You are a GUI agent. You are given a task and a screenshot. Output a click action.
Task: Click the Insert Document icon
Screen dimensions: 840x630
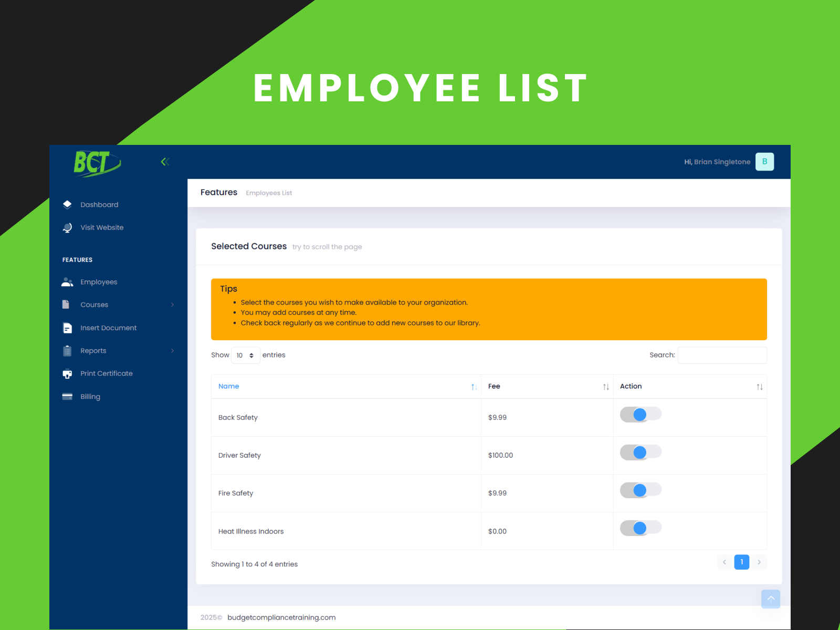coord(67,328)
